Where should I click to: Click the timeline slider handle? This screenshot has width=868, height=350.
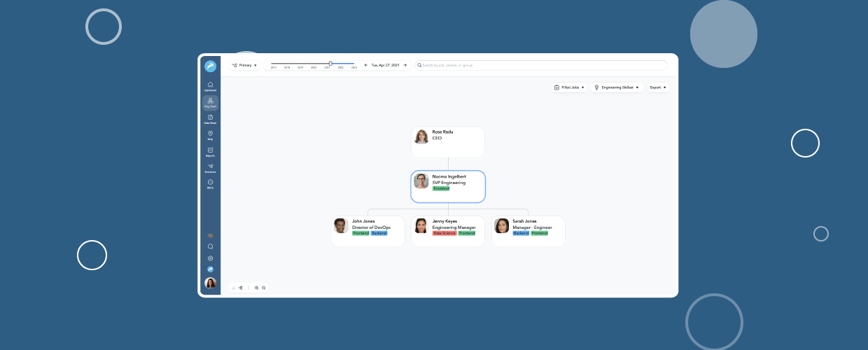click(x=330, y=63)
